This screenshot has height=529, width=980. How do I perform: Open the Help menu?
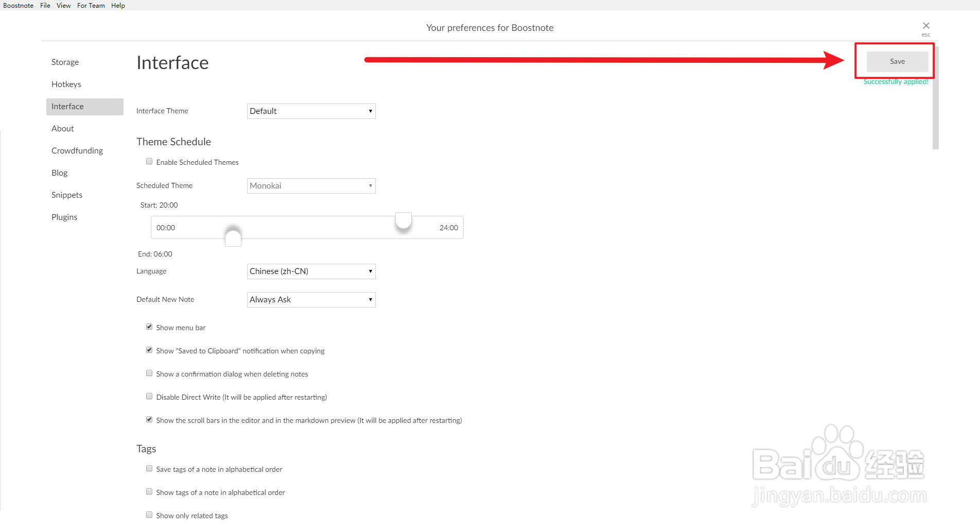118,5
